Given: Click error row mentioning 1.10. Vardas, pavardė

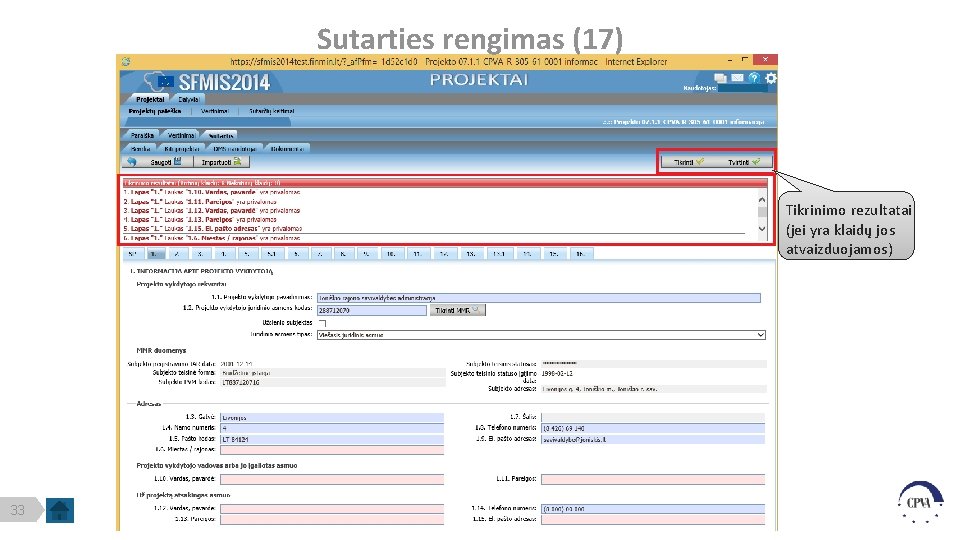Looking at the screenshot, I should point(212,192).
